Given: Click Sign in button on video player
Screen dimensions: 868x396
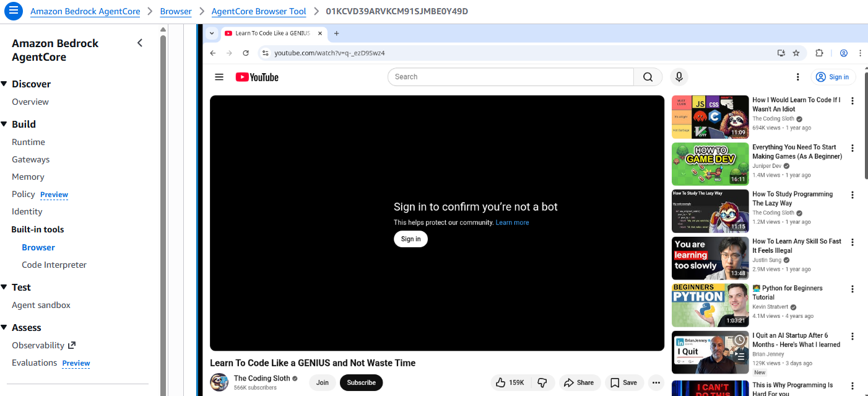Looking at the screenshot, I should [x=410, y=239].
